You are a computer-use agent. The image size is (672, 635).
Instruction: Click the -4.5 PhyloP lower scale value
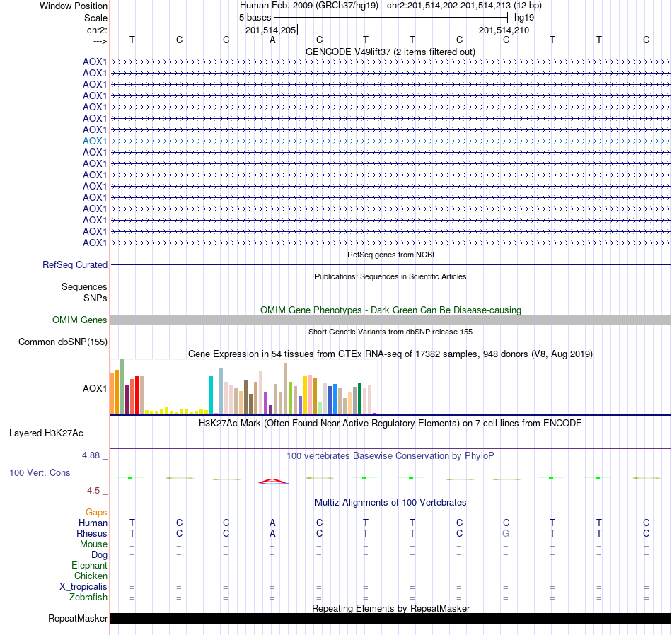point(92,491)
